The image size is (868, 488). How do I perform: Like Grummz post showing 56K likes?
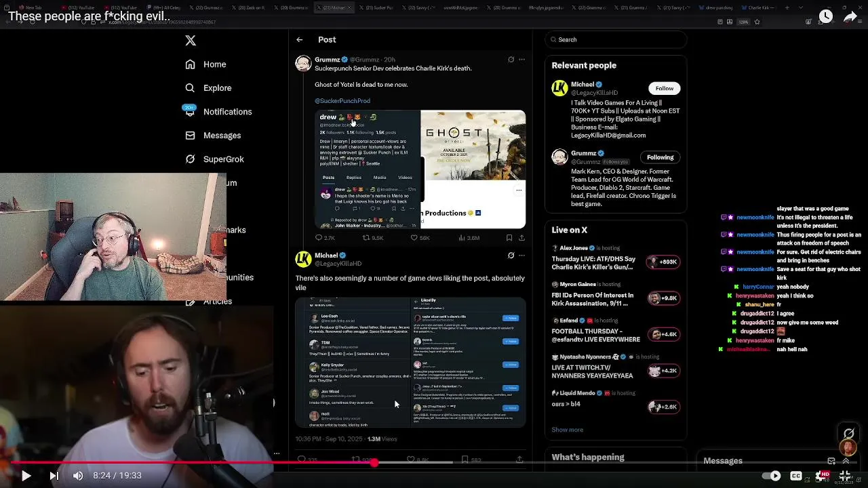(x=420, y=238)
